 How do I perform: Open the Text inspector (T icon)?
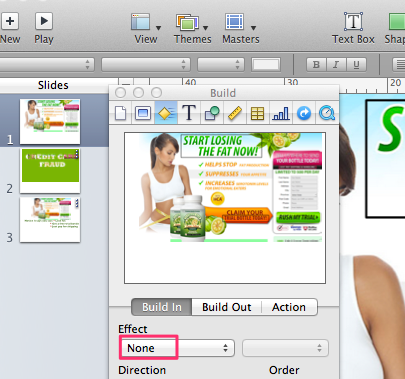189,113
